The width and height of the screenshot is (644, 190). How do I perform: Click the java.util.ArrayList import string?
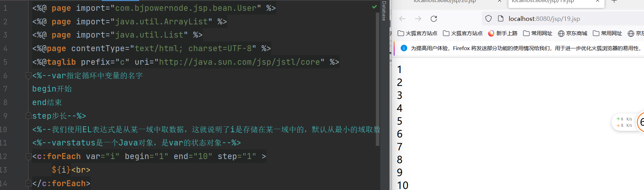click(161, 22)
